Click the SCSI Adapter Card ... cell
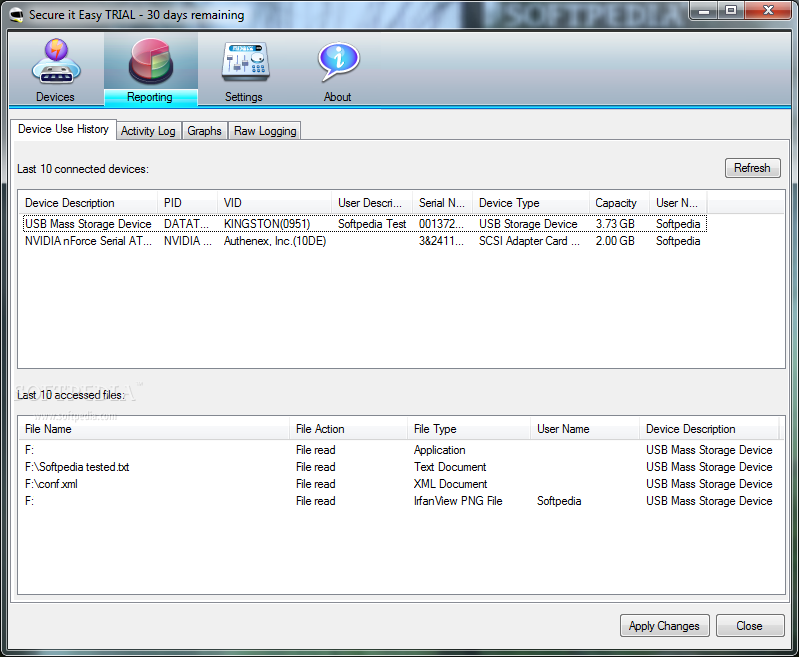 [529, 241]
